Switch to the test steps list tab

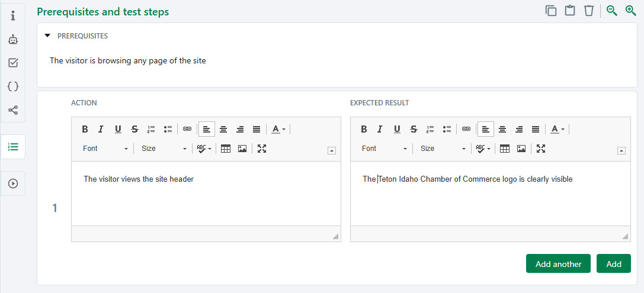13,147
